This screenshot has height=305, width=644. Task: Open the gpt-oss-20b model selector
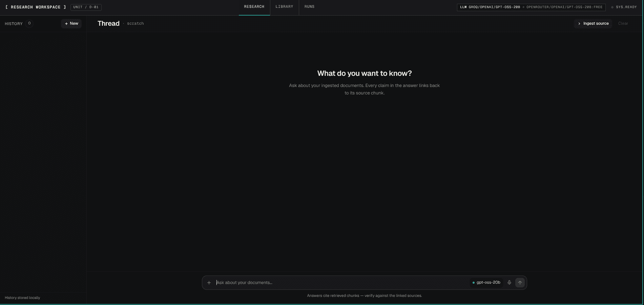tap(486, 283)
